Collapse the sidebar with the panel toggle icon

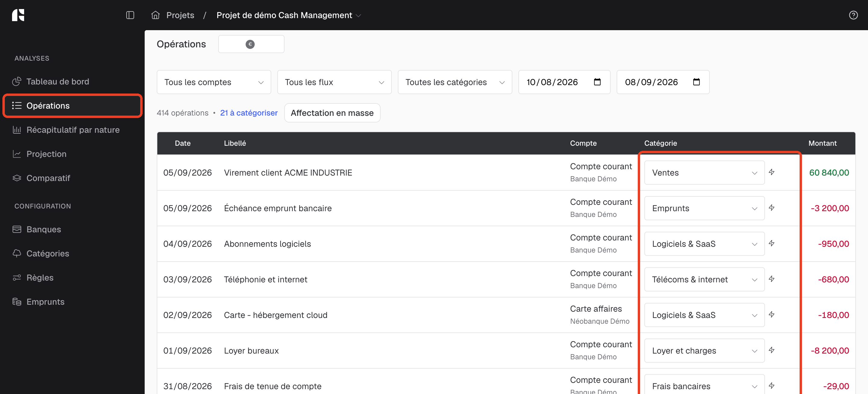coord(130,15)
